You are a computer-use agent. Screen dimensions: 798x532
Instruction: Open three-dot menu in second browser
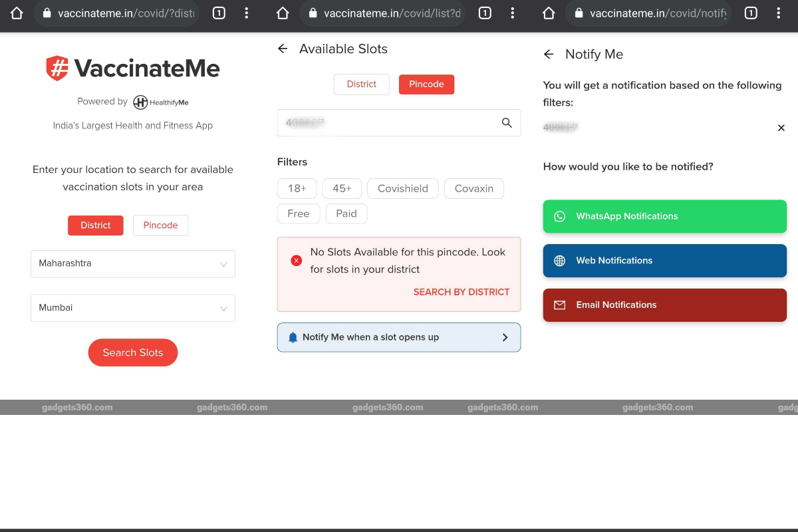[x=513, y=13]
